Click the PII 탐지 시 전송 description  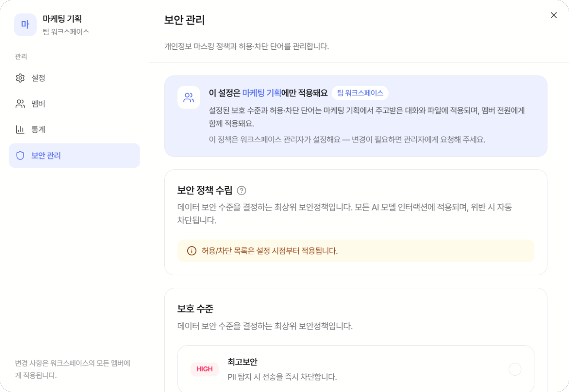[x=282, y=377]
